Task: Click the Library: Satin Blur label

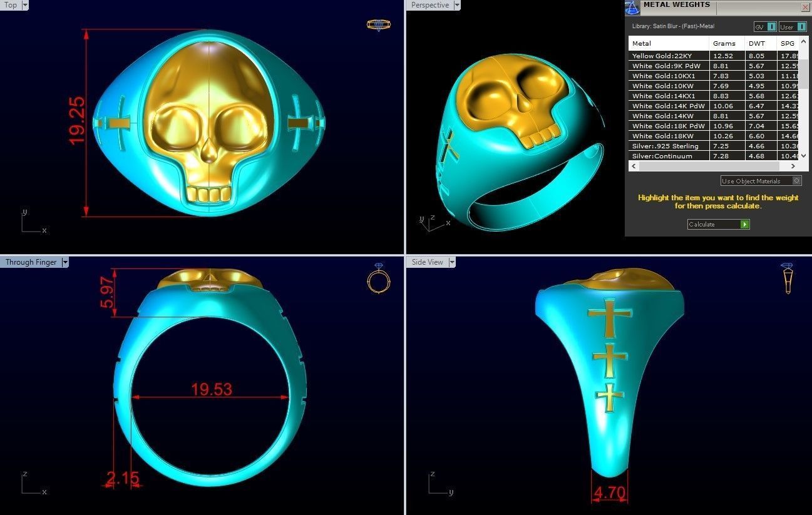Action: click(673, 26)
